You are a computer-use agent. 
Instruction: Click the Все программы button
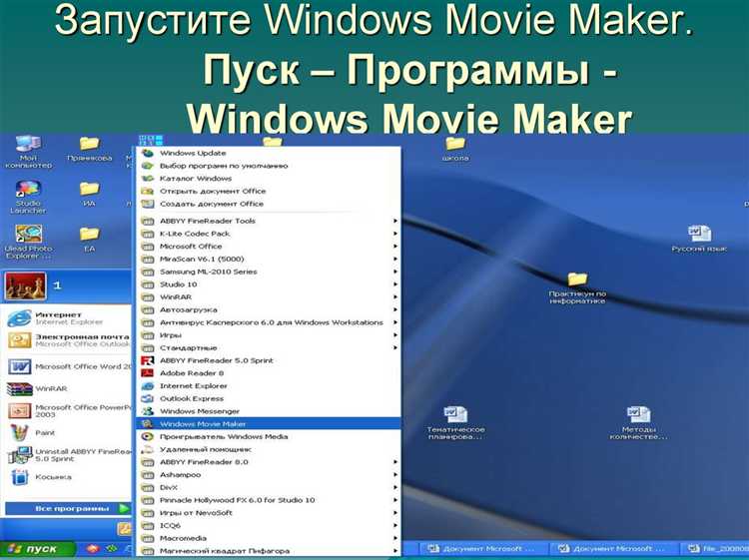67,508
